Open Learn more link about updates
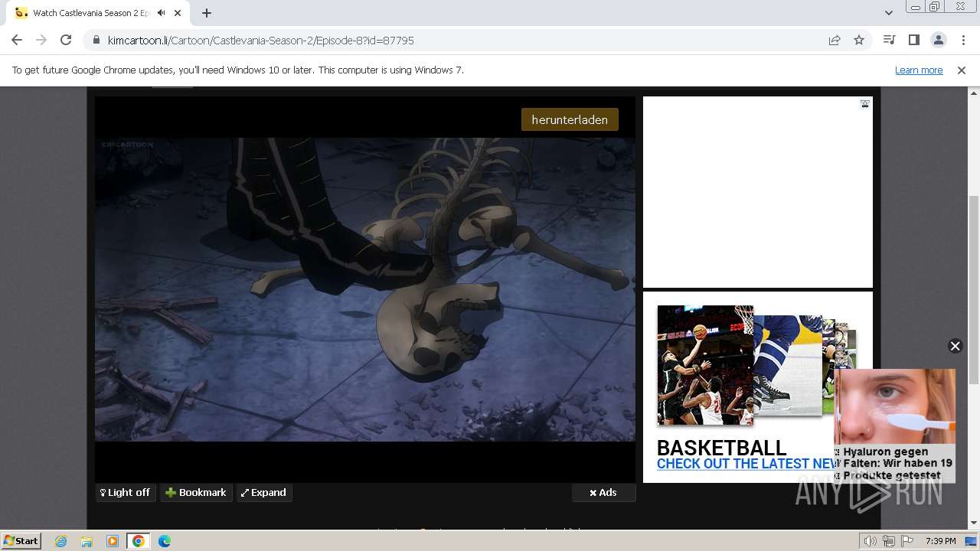980x551 pixels. coord(919,70)
